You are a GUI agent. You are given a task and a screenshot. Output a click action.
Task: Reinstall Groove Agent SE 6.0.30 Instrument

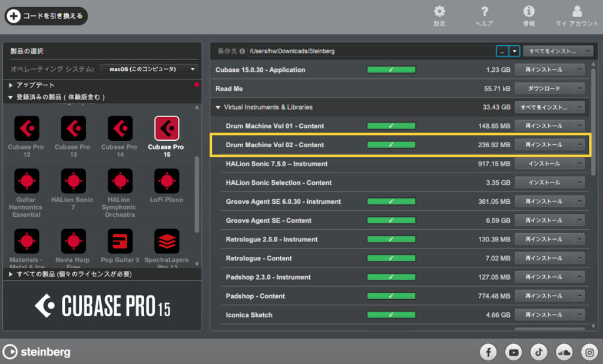point(544,201)
